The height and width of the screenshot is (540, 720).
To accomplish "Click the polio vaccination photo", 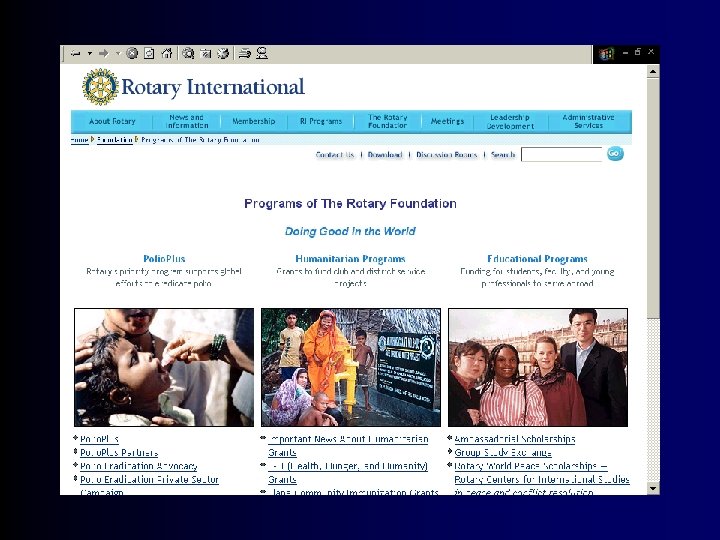I will 164,367.
